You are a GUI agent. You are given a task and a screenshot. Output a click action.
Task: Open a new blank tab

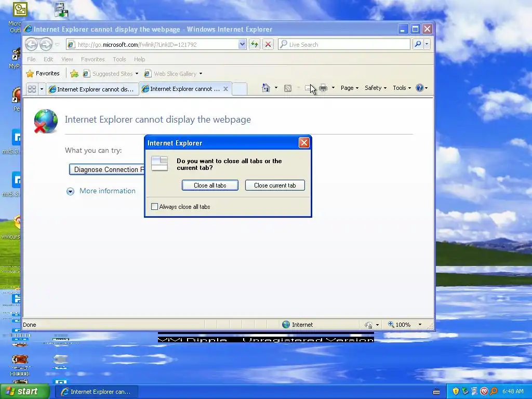pos(240,89)
